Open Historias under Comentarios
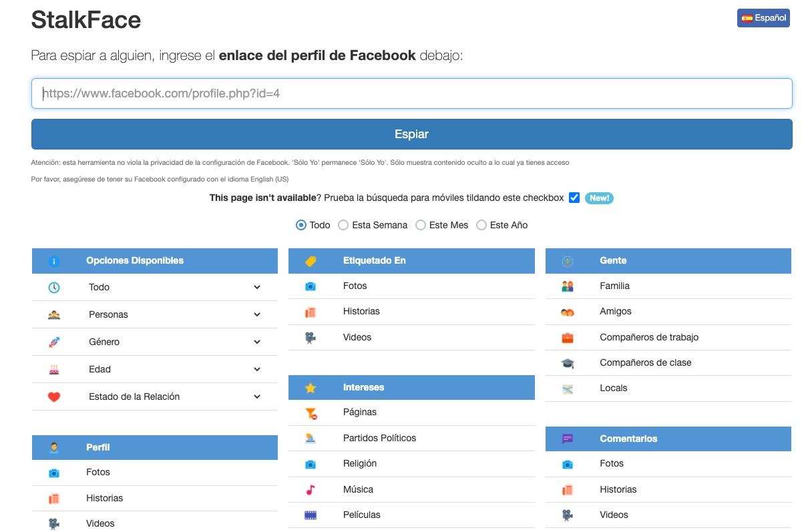This screenshot has width=806, height=532. (x=618, y=490)
